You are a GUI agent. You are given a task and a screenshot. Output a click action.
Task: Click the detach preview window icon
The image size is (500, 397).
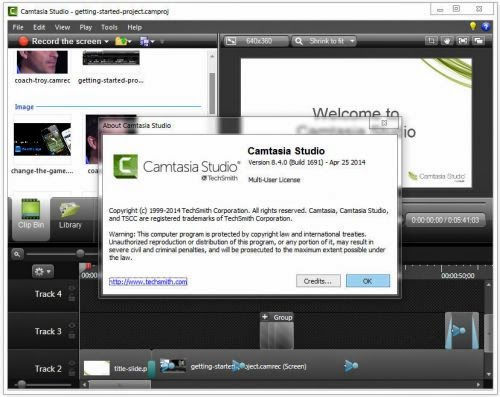click(479, 41)
